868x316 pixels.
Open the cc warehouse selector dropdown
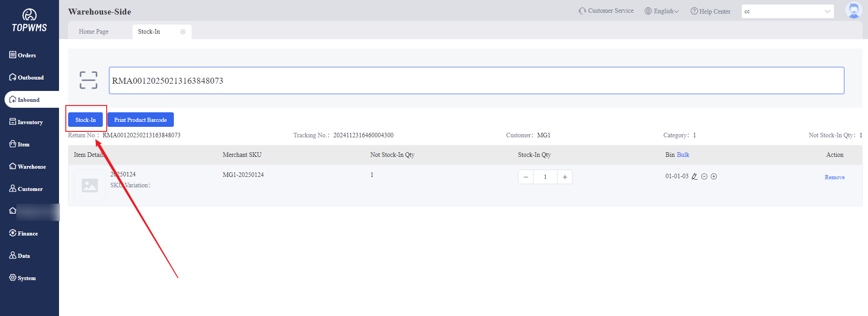click(x=787, y=11)
